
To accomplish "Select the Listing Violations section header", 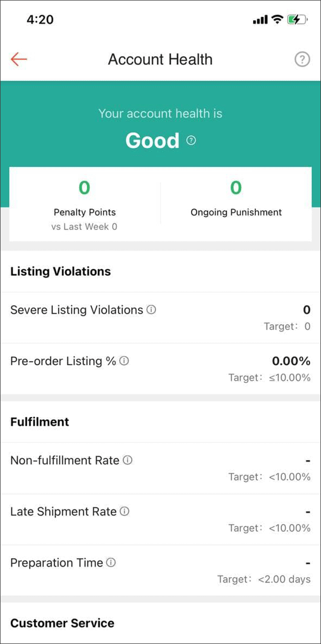I will click(60, 271).
